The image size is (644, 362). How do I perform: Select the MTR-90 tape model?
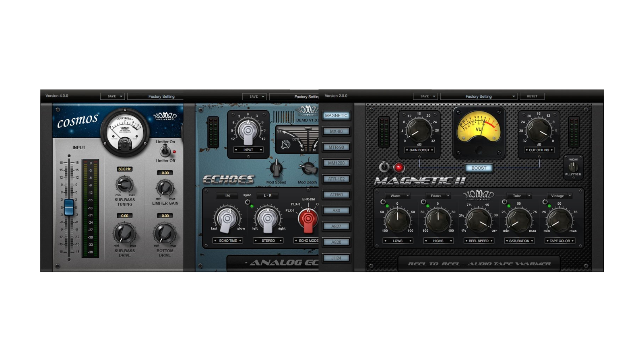336,147
